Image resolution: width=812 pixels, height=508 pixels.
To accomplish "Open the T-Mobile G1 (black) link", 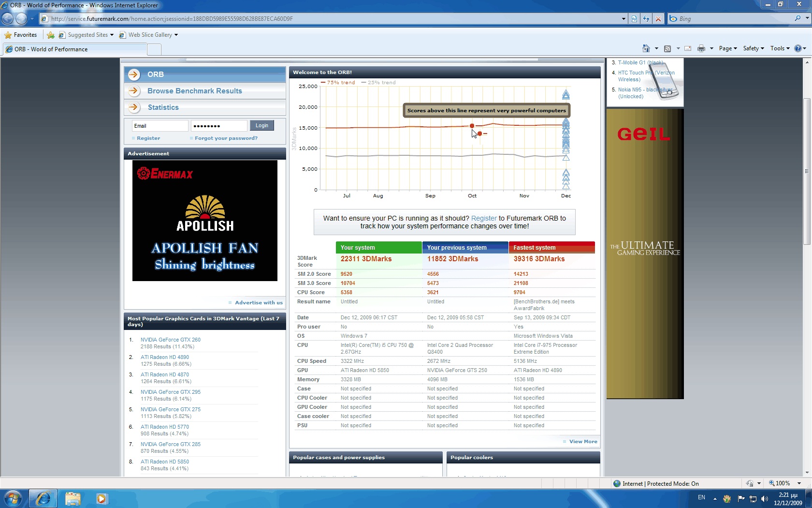I will tap(641, 63).
